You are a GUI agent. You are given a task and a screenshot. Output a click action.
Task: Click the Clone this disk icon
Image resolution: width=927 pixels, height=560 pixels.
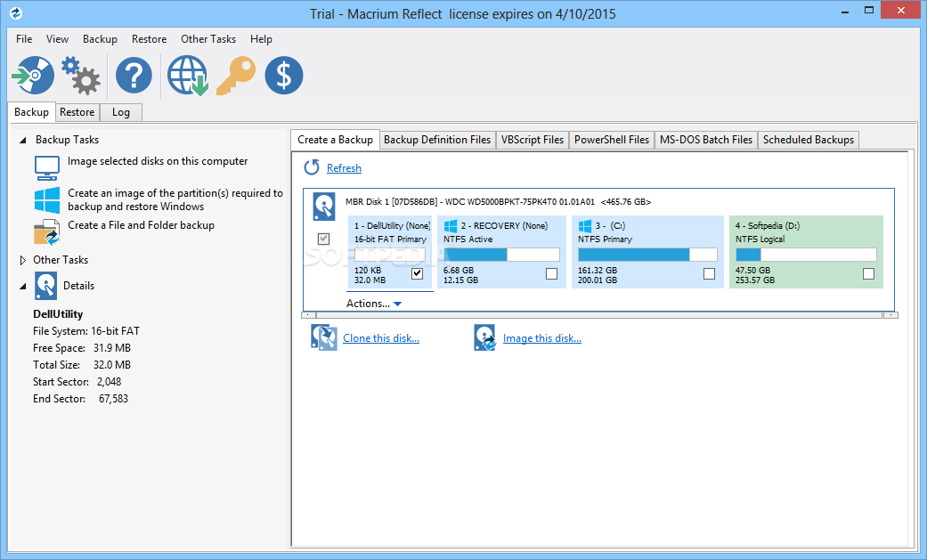click(x=324, y=337)
